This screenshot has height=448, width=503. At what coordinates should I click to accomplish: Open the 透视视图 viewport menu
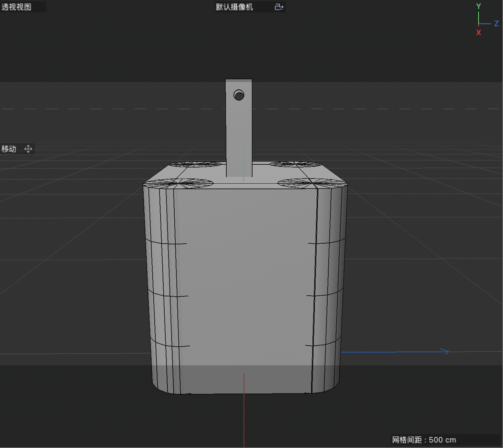pyautogui.click(x=16, y=7)
